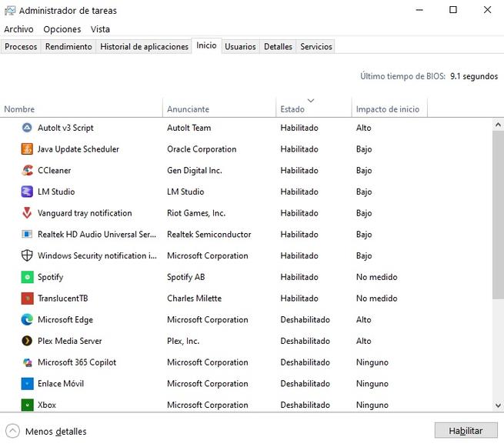This screenshot has width=504, height=447.
Task: Open the Servicios tab
Action: tap(316, 47)
